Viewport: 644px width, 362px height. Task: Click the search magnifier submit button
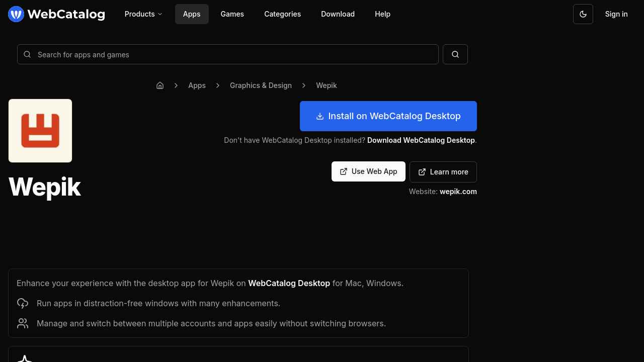pyautogui.click(x=455, y=54)
